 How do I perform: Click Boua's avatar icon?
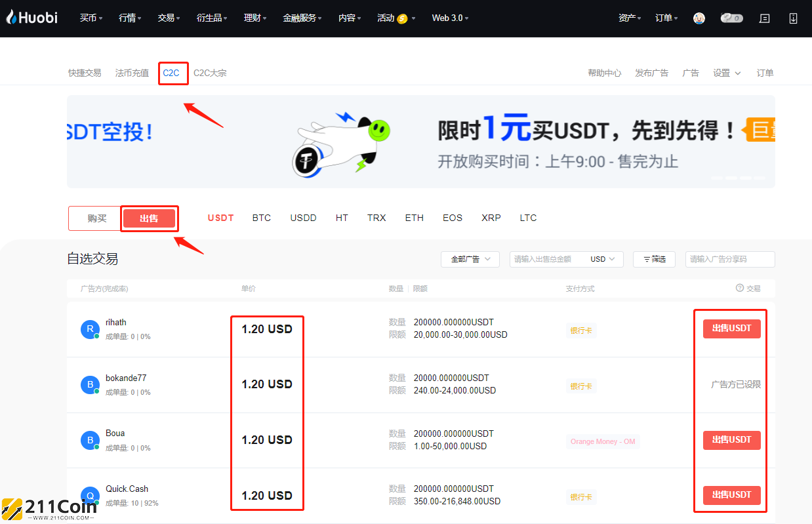(90, 440)
